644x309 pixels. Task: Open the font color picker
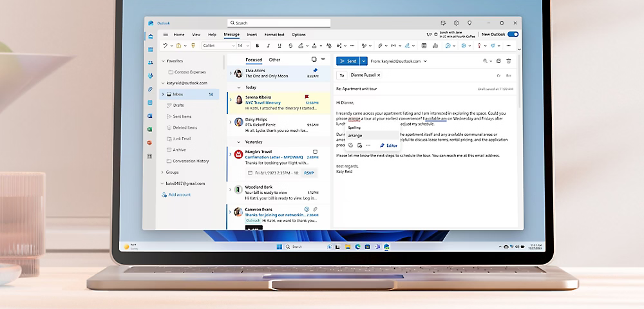tap(314, 46)
